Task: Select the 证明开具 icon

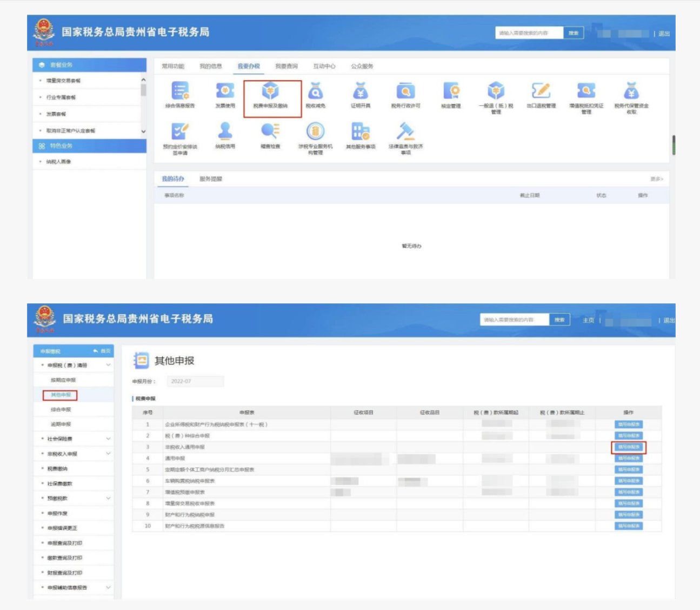Action: point(361,91)
